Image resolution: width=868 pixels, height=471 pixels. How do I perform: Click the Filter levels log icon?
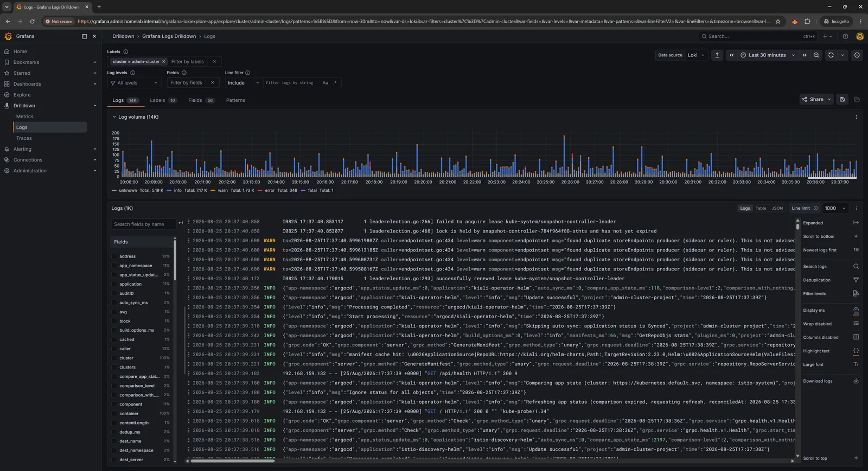856,294
